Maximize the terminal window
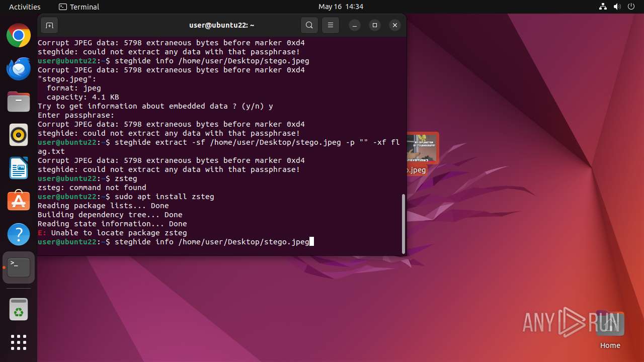 click(x=375, y=25)
